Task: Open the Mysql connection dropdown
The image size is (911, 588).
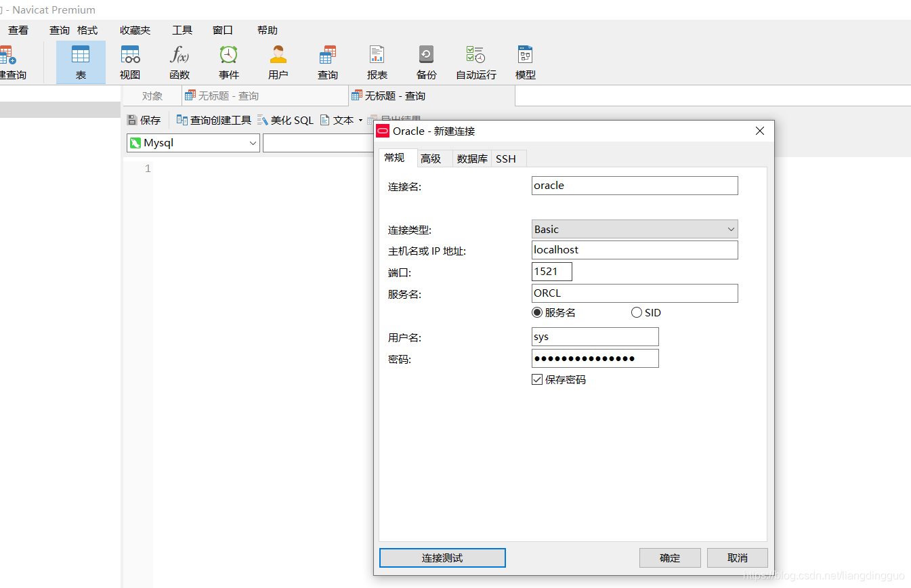Action: pyautogui.click(x=193, y=143)
